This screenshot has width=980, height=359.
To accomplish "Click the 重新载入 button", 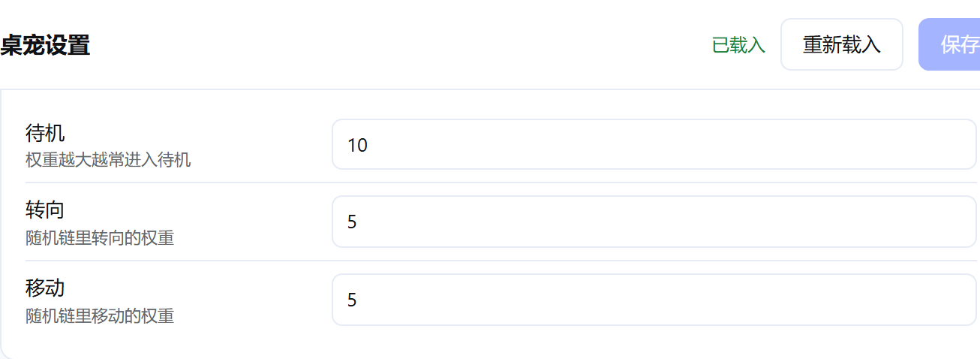I will click(842, 44).
